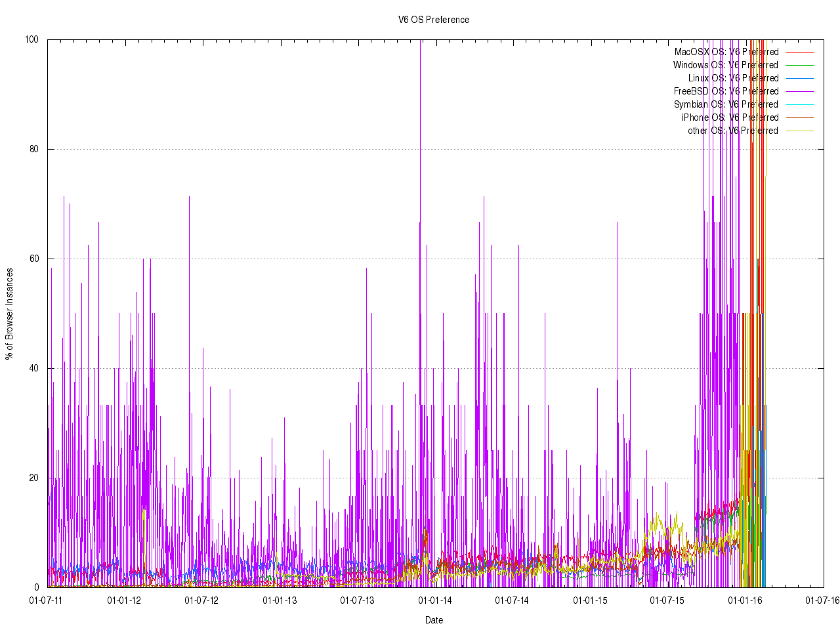Pick the 'FreeBSD OS: V6 Preferred' legend entry
Screen dimensions: 840x630
726,91
